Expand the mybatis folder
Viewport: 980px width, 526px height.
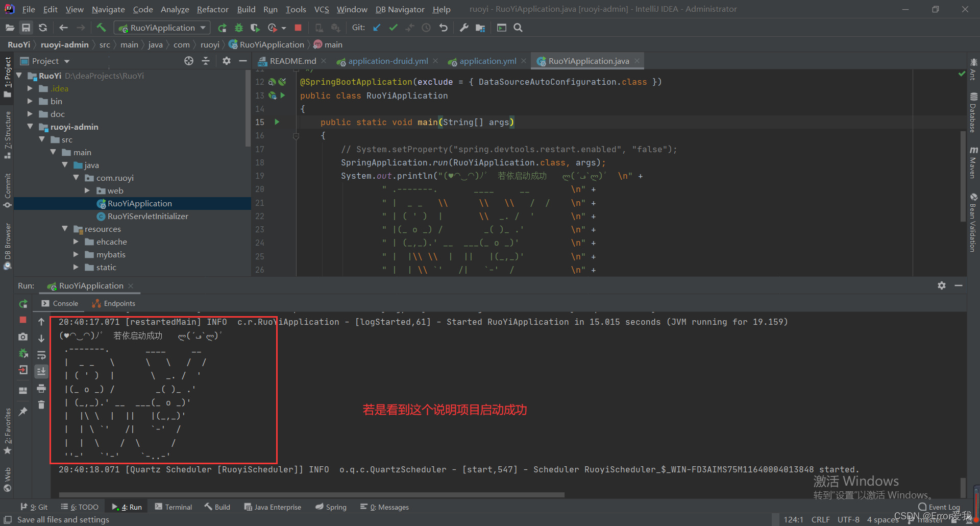pyautogui.click(x=76, y=254)
